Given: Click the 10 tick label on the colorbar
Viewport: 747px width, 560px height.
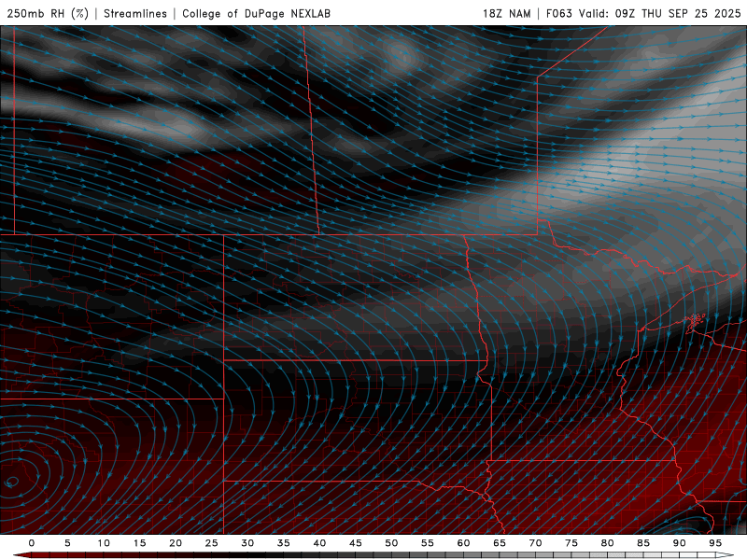Looking at the screenshot, I should click(x=104, y=543).
